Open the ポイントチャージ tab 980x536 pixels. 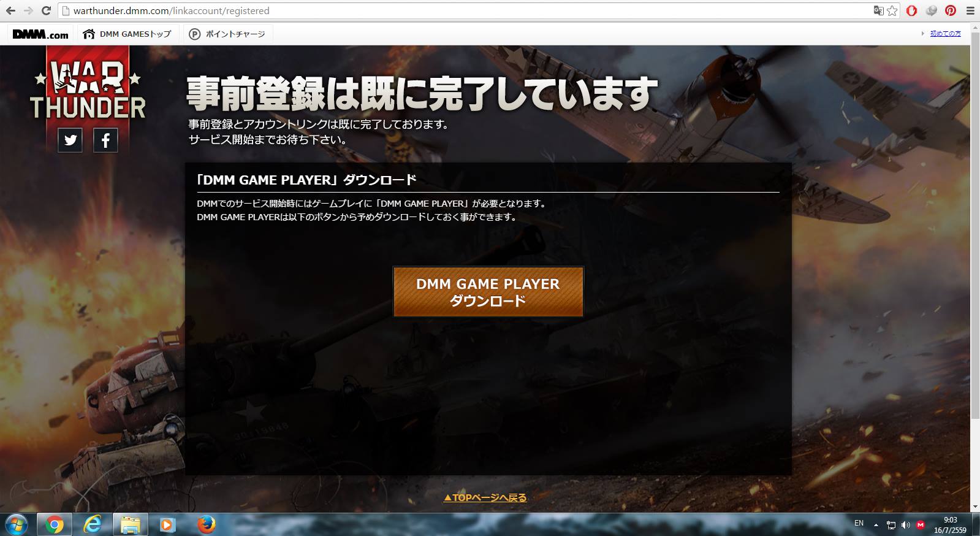coord(227,34)
